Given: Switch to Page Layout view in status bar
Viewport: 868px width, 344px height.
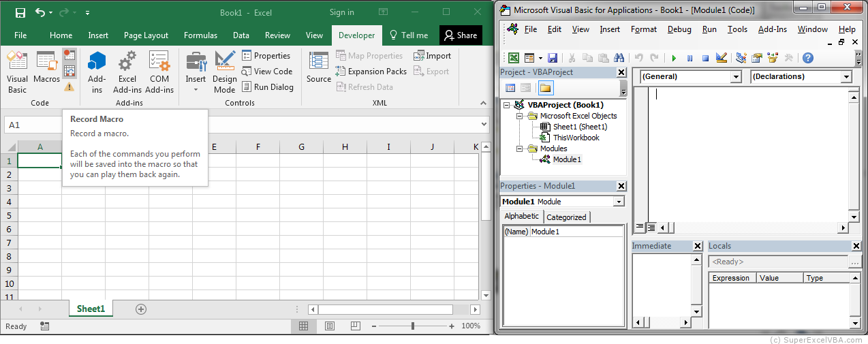Looking at the screenshot, I should [x=329, y=326].
